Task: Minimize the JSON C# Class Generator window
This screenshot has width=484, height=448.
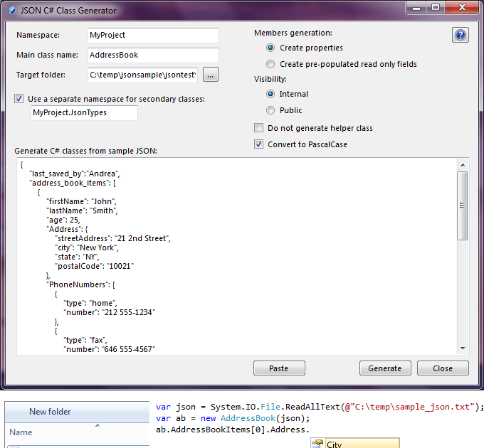Action: (x=416, y=7)
